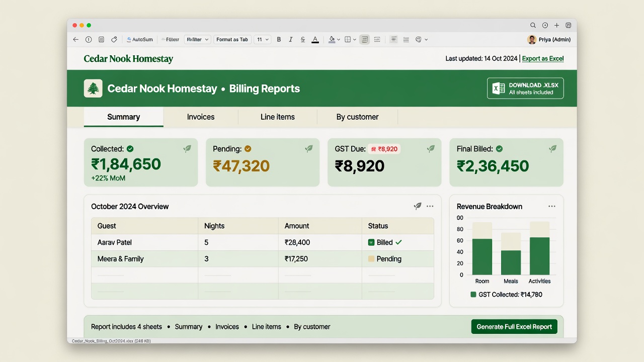The height and width of the screenshot is (362, 644).
Task: Click the Export as Excel link
Action: click(543, 59)
